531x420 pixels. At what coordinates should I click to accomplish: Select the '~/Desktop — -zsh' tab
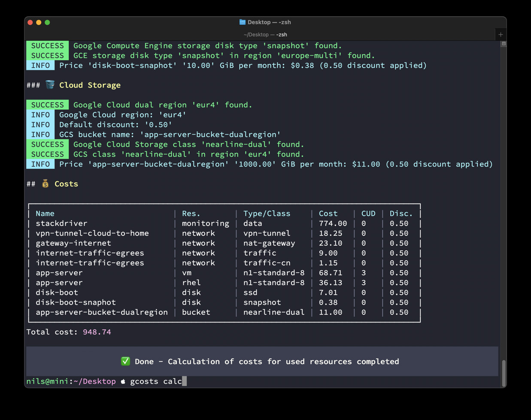[265, 34]
